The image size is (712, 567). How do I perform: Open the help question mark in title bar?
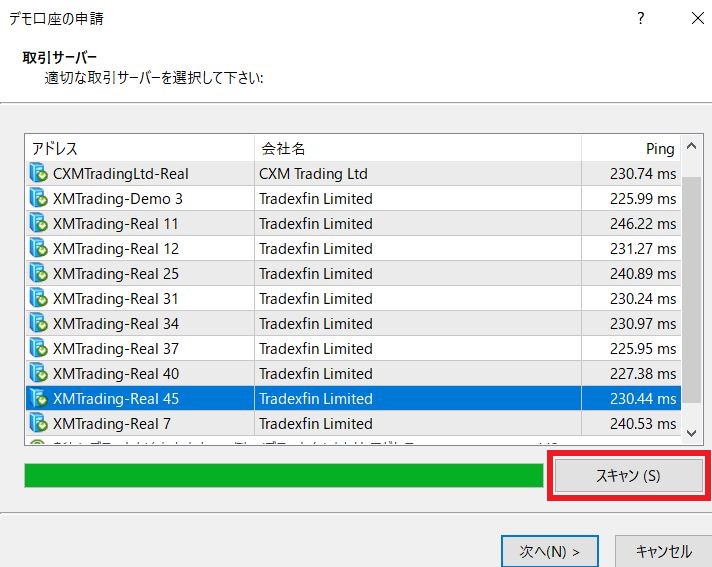click(x=640, y=18)
